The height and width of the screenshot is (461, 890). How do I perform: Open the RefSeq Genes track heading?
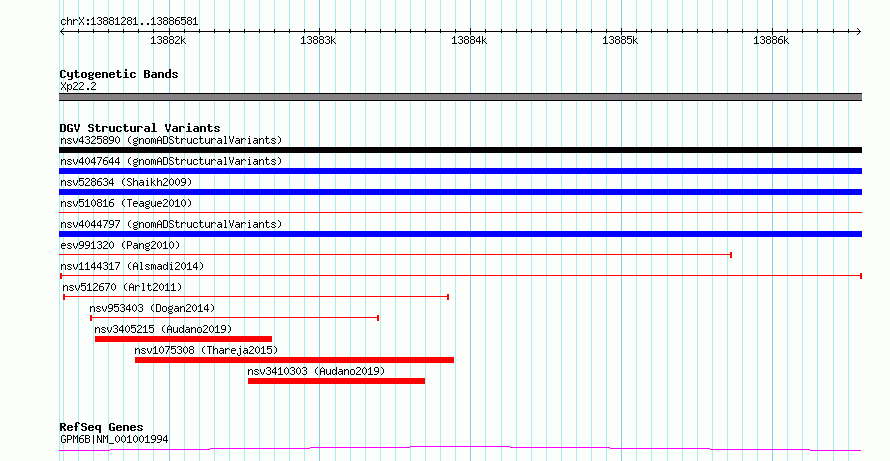pyautogui.click(x=101, y=427)
